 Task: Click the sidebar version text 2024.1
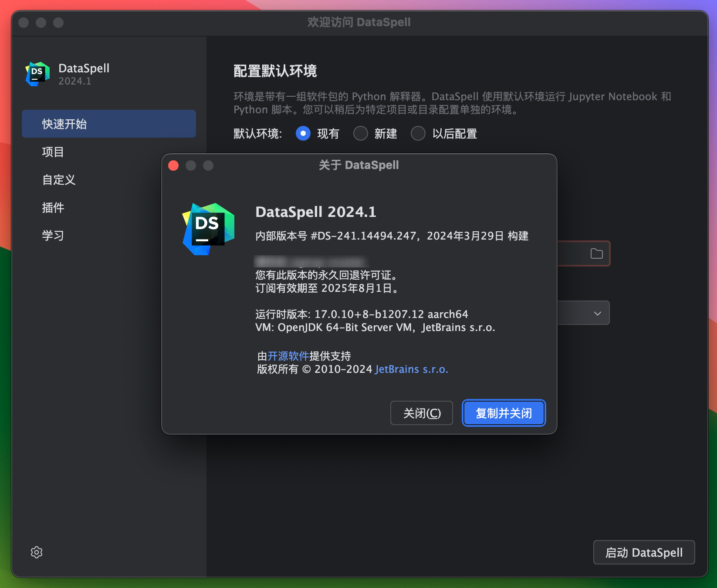coord(75,81)
